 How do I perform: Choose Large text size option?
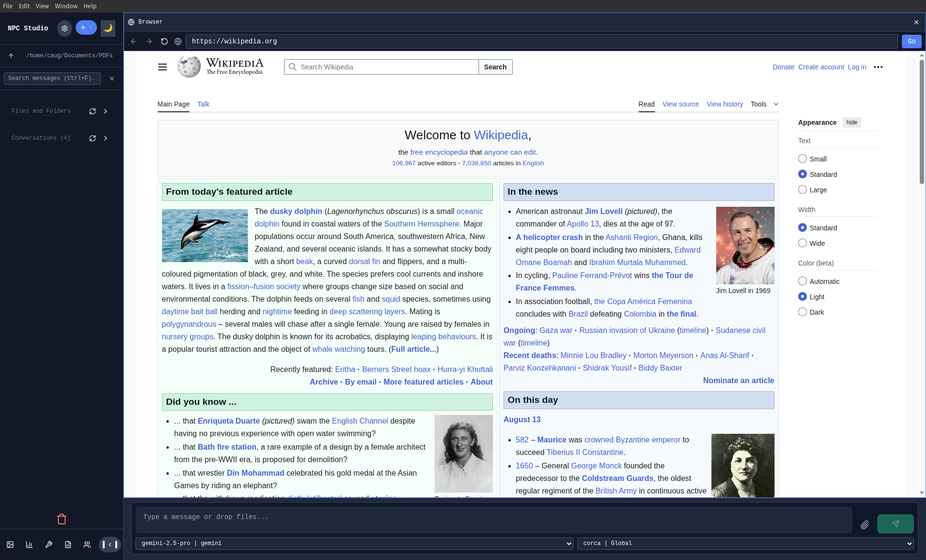pos(803,189)
